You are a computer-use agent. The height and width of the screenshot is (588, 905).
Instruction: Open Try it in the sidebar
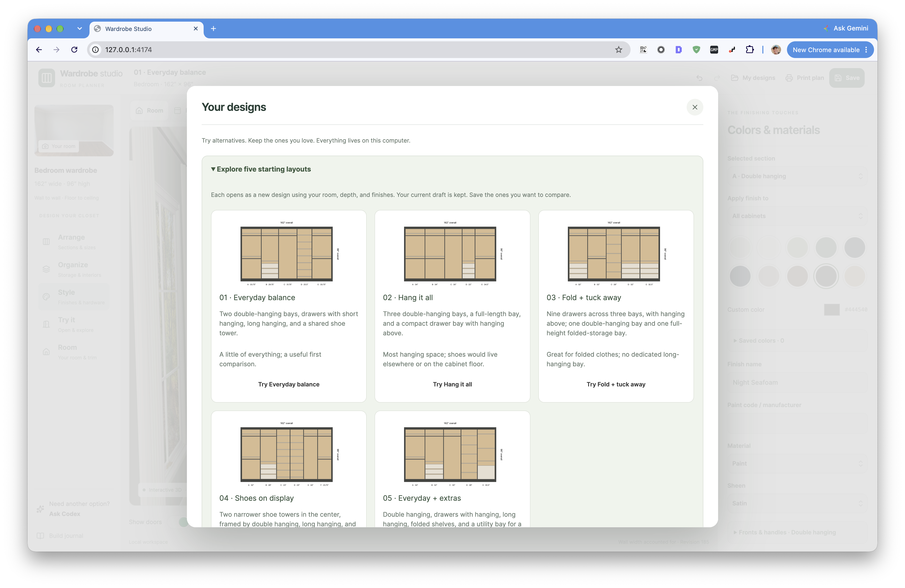(73, 324)
